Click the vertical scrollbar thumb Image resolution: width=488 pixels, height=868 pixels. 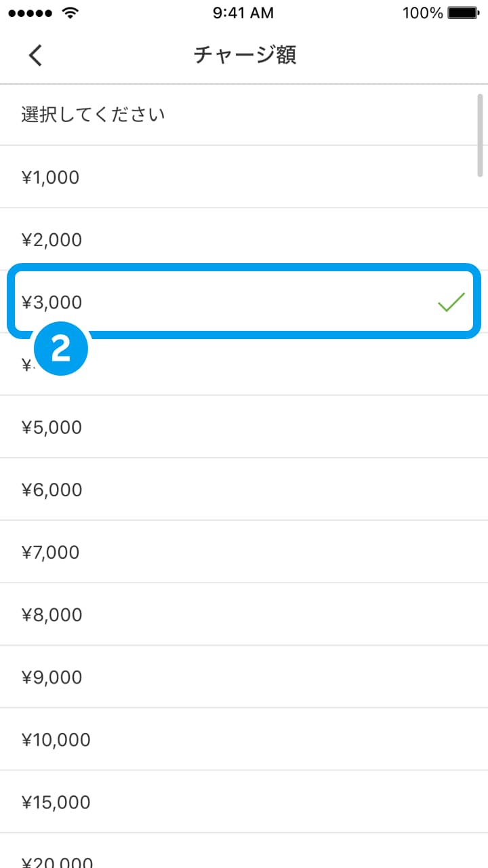coord(480,135)
